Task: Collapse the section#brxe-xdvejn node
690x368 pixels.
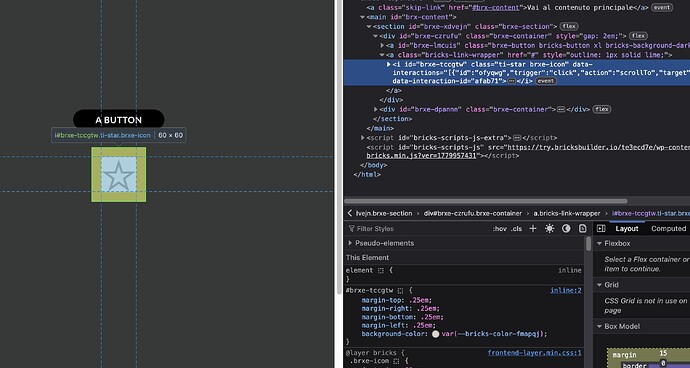Action: click(369, 26)
